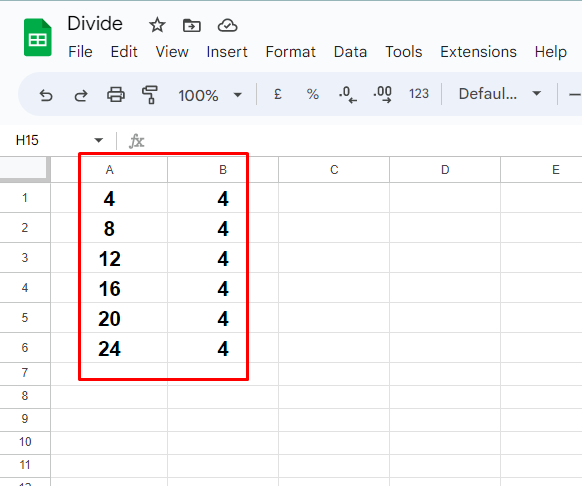Image resolution: width=582 pixels, height=486 pixels.
Task: Expand the Name box dropdown arrow
Action: click(98, 140)
